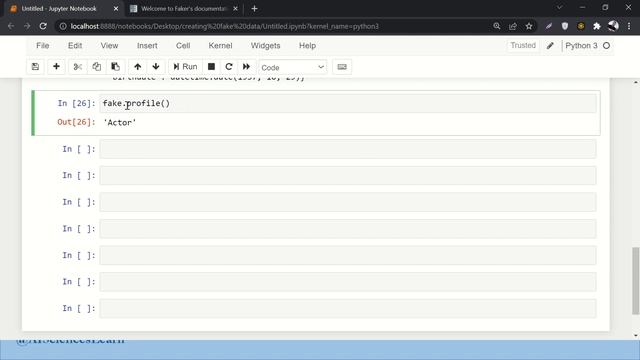Open the cell type Code dropdown
This screenshot has height=360, width=640.
coord(293,67)
